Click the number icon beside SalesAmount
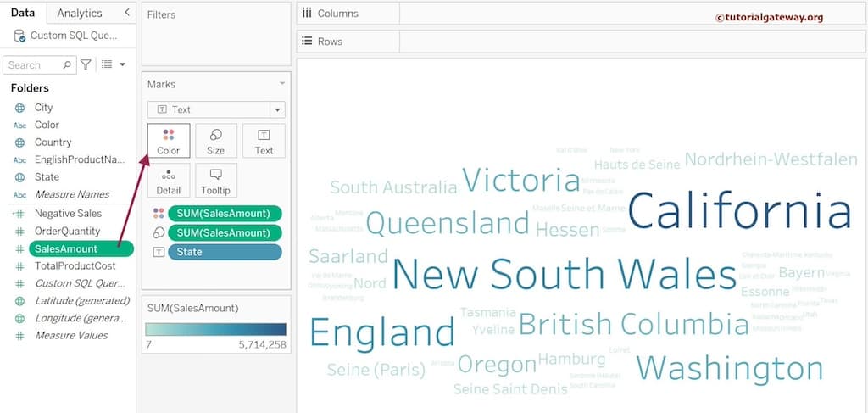This screenshot has height=413, width=868. pos(20,249)
